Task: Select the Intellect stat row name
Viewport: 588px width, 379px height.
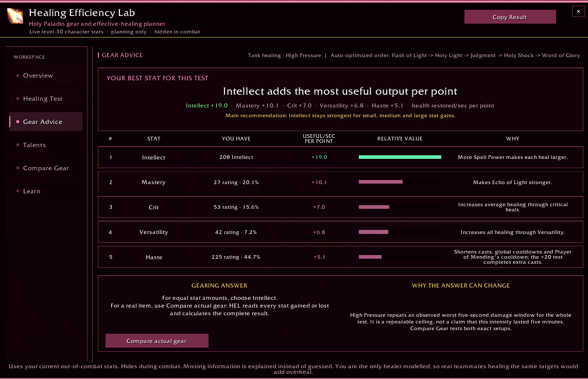Action: point(153,157)
